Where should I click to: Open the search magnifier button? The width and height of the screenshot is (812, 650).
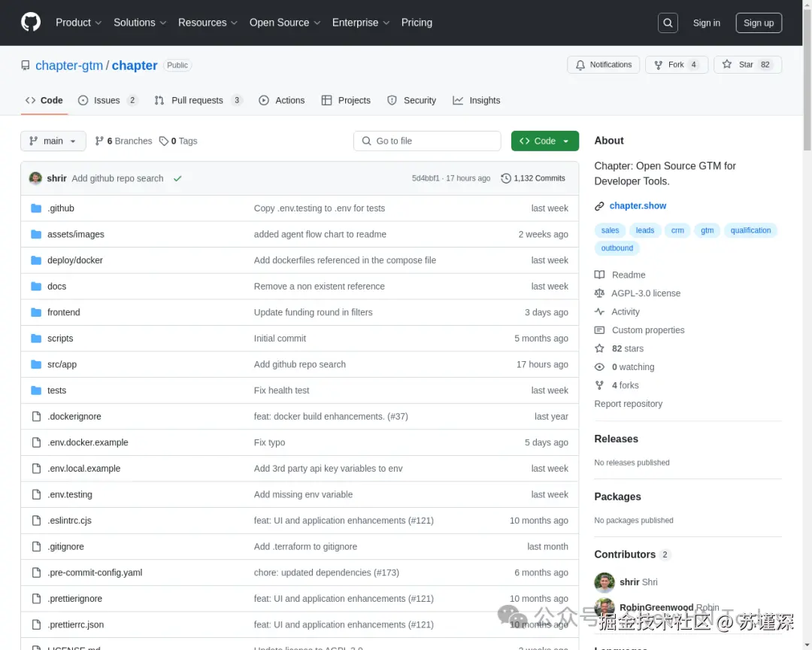point(668,23)
